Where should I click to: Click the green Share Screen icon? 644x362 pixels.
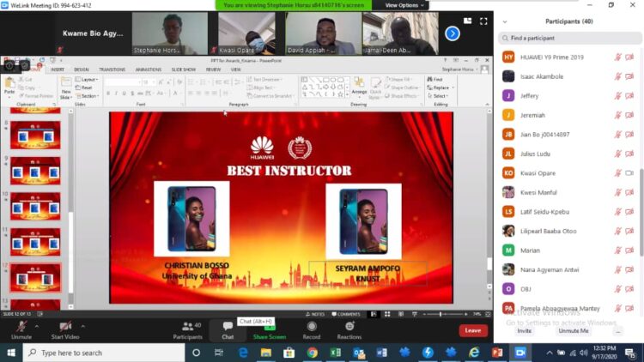click(x=269, y=327)
